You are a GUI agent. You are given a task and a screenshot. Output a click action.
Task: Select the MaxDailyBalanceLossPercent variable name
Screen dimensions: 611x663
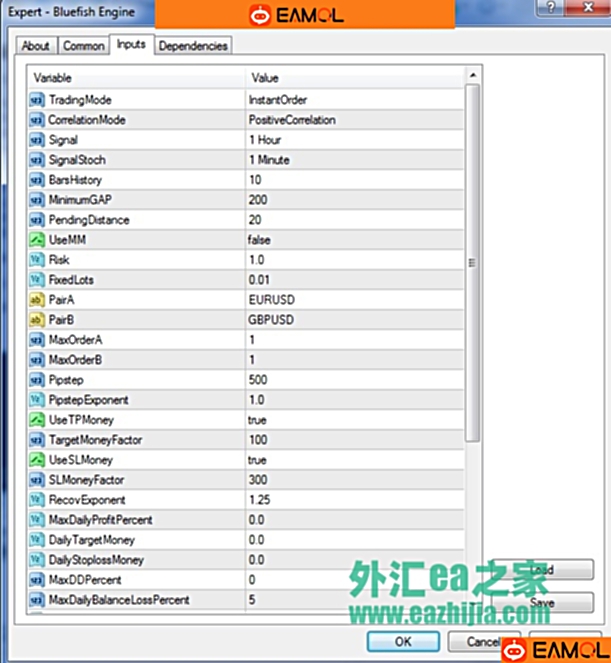point(119,600)
